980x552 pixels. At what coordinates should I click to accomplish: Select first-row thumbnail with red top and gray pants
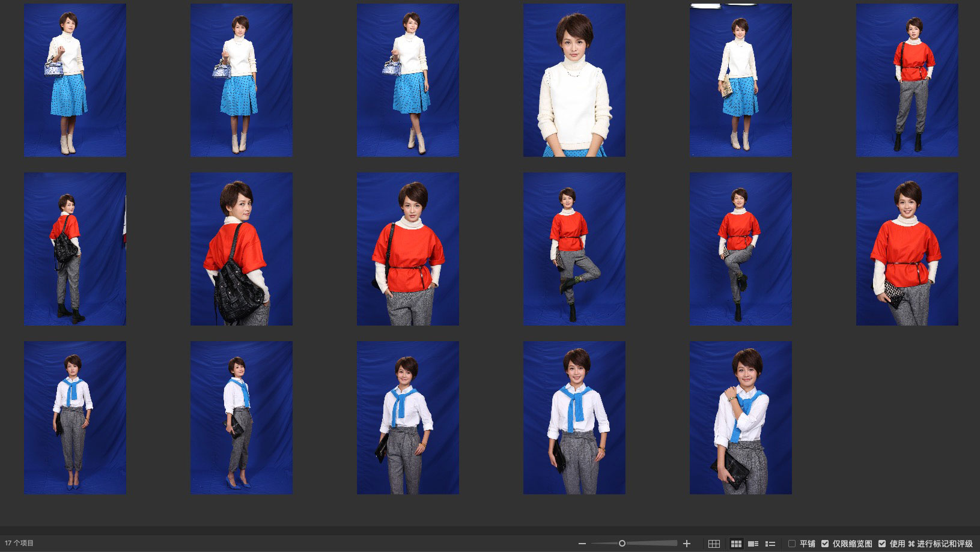pyautogui.click(x=907, y=80)
